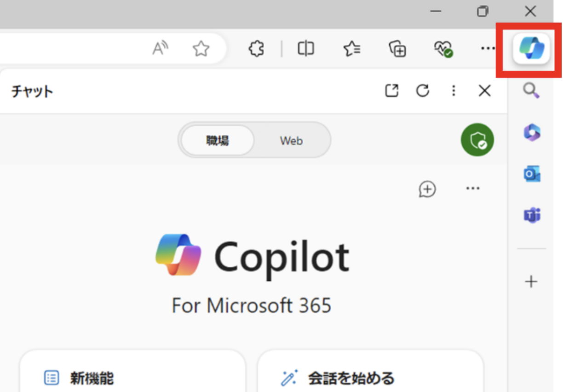The width and height of the screenshot is (563, 392).
Task: Open the Favorites list icon
Action: (352, 48)
